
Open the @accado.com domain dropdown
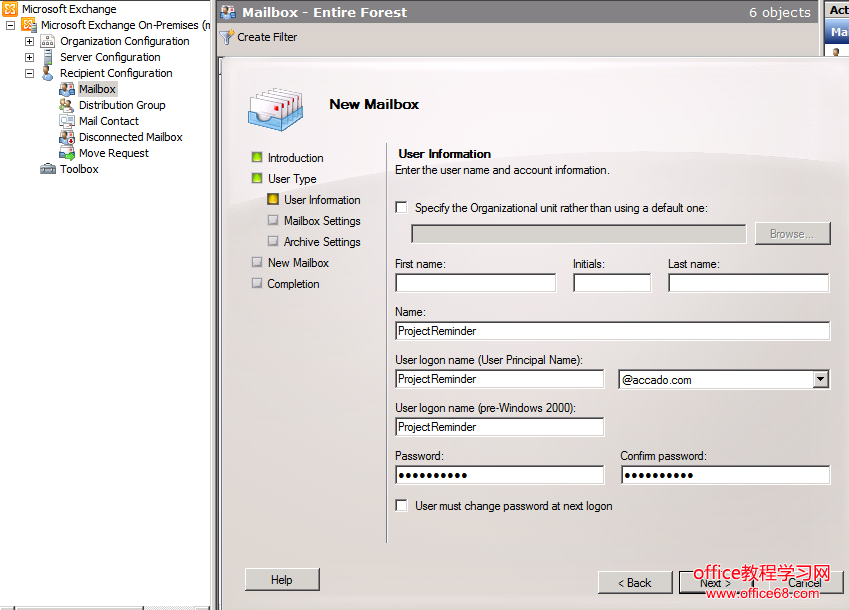tap(820, 380)
